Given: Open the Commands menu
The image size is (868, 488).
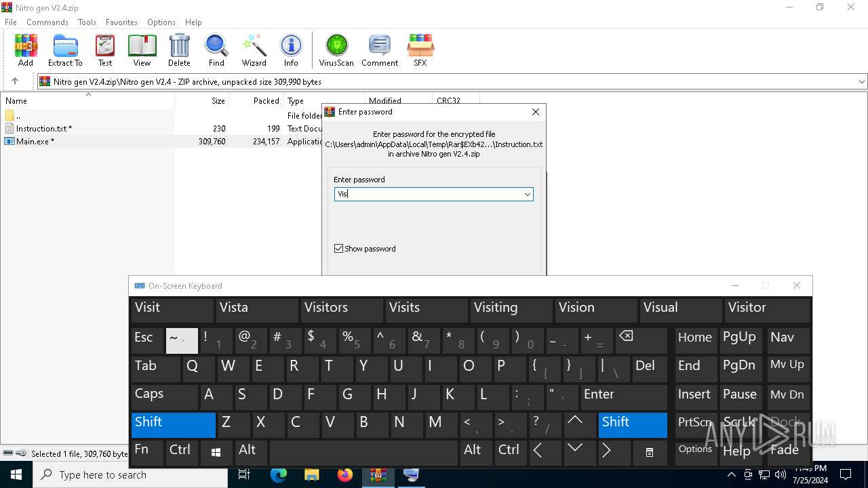Looking at the screenshot, I should [x=47, y=22].
